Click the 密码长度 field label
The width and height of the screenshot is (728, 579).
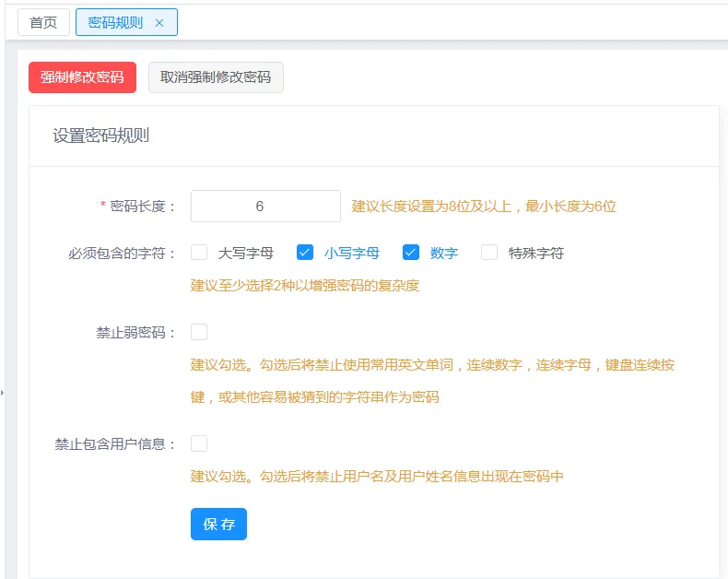click(x=138, y=206)
